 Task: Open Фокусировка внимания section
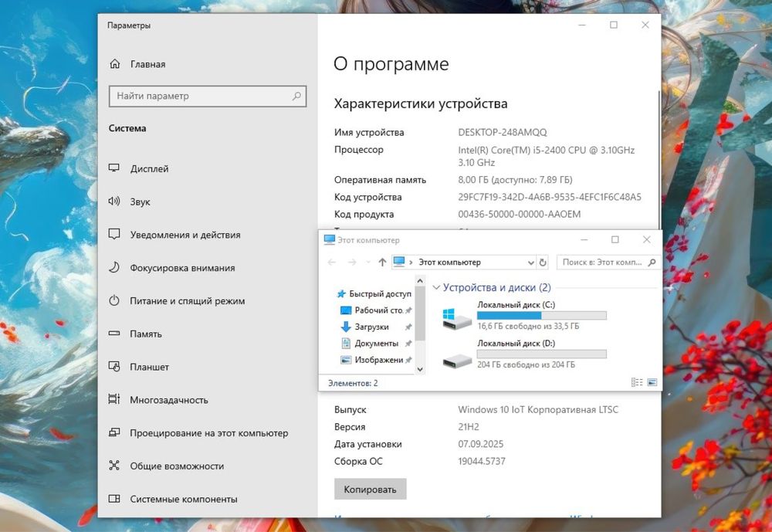(x=172, y=267)
